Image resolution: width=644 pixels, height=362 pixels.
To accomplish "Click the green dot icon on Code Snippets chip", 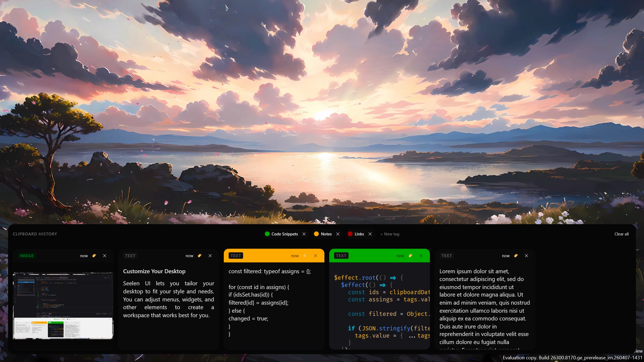I will [x=267, y=234].
